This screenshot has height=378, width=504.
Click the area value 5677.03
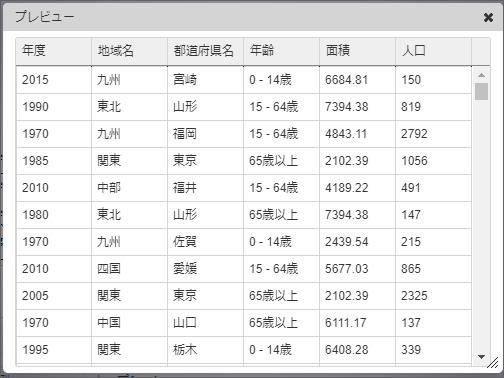coord(357,269)
